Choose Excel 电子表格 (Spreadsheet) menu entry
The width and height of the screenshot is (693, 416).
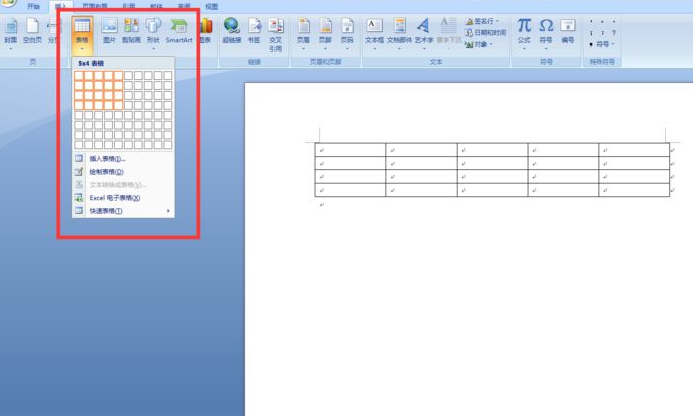[114, 198]
